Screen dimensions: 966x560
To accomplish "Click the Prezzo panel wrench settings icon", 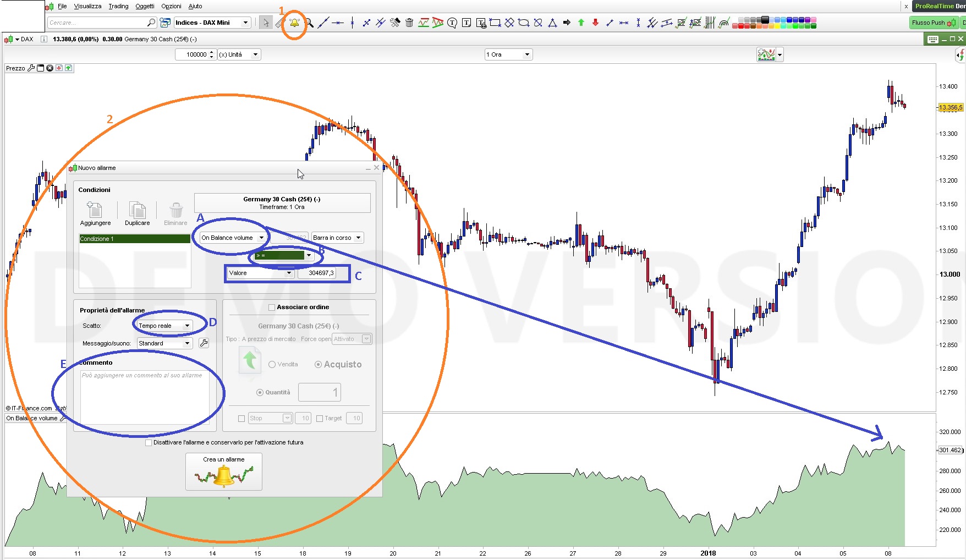I will (x=31, y=68).
